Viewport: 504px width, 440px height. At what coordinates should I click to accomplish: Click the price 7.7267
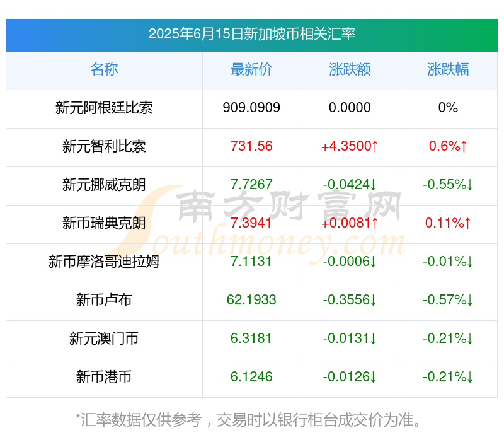[251, 184]
